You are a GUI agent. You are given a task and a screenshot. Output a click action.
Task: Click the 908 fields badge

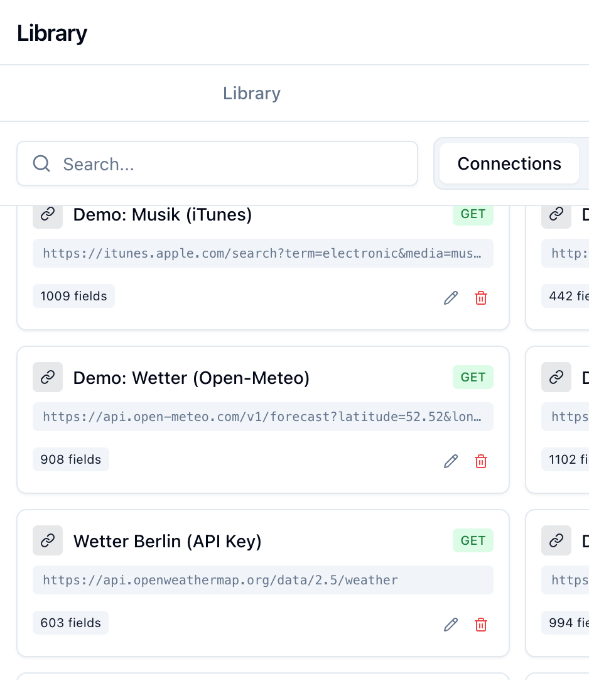point(71,459)
